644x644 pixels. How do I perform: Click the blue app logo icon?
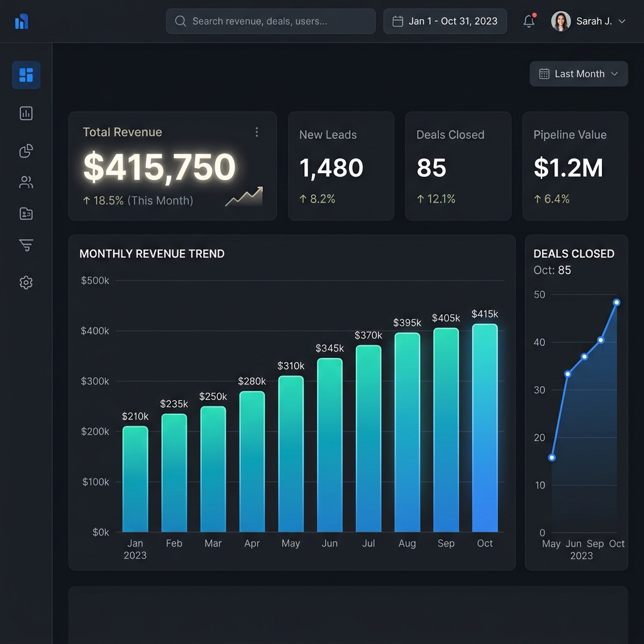pos(22,21)
